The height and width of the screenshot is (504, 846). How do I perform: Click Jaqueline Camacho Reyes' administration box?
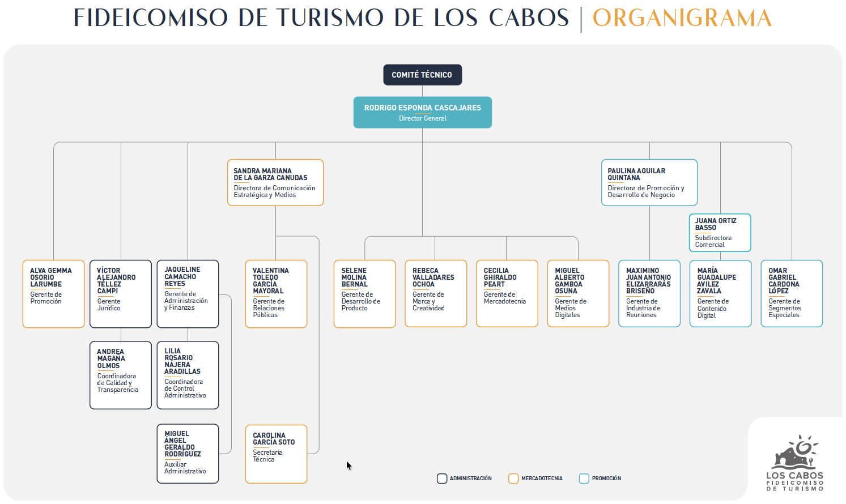188,293
